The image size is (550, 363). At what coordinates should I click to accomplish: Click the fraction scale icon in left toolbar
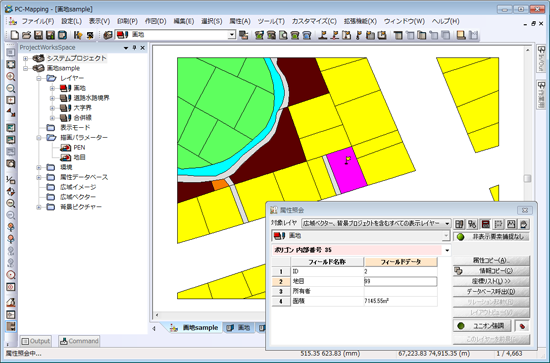click(11, 180)
